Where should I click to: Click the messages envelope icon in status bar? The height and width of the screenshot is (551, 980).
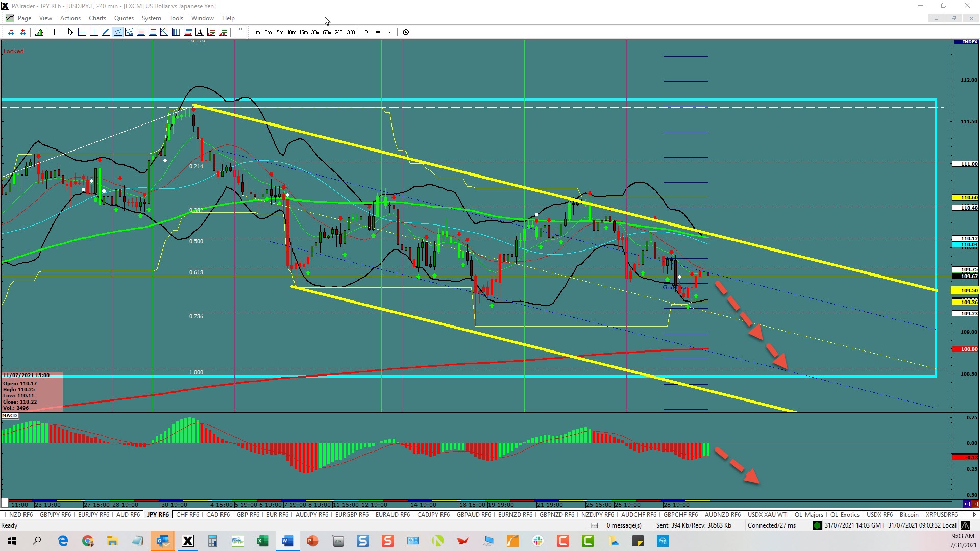(594, 525)
